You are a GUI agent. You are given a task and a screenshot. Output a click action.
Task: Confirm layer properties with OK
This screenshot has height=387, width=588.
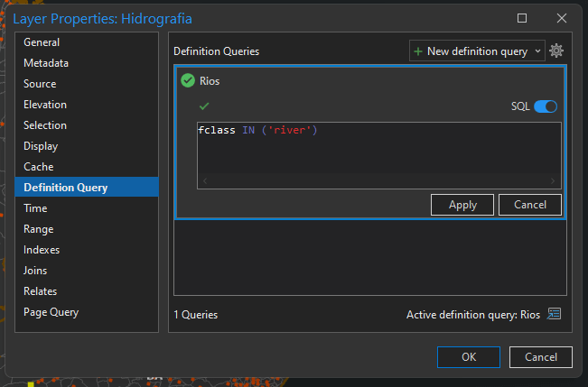pyautogui.click(x=468, y=357)
